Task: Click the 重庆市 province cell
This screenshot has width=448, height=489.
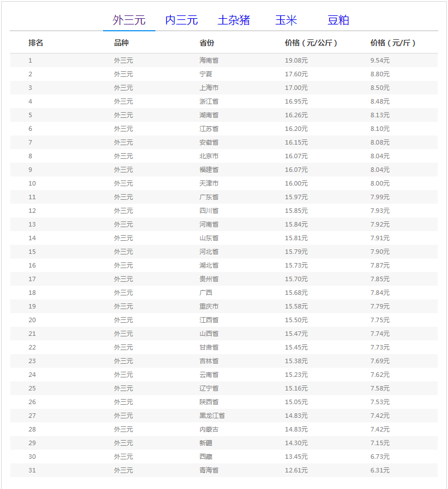Action: [x=209, y=306]
